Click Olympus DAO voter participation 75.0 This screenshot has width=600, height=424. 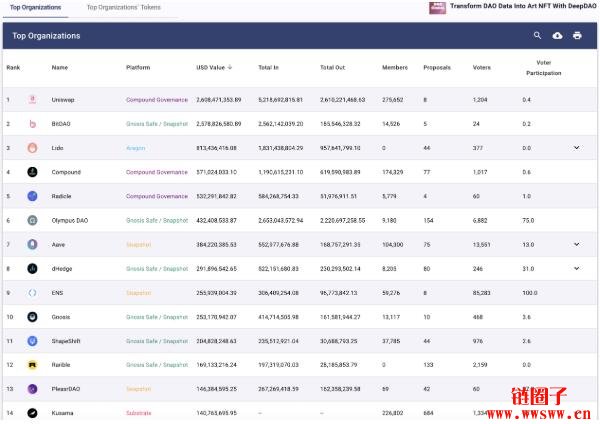(528, 220)
